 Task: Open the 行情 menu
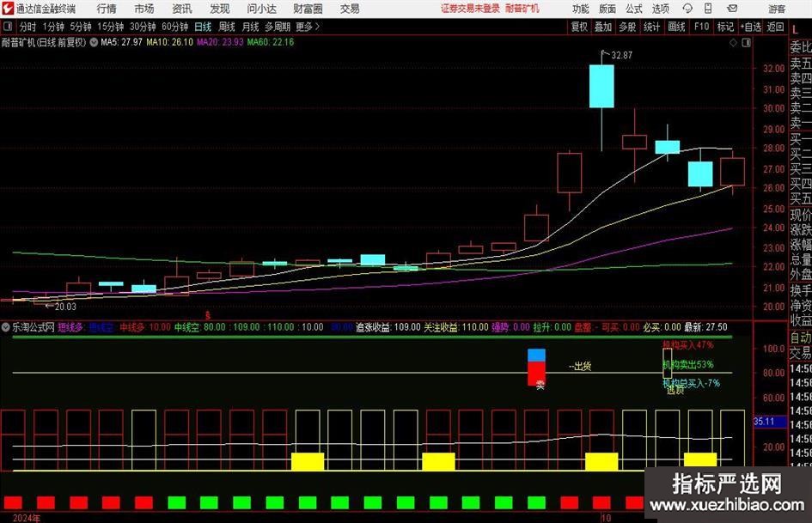107,9
